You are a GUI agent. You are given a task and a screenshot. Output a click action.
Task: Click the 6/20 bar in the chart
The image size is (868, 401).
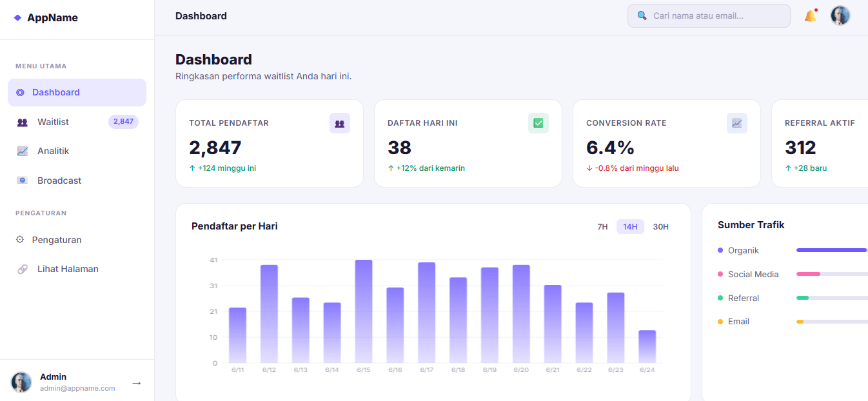click(x=521, y=314)
